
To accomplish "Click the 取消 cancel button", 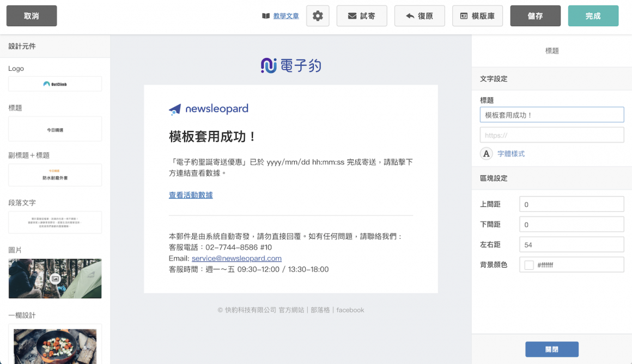I will [x=31, y=16].
